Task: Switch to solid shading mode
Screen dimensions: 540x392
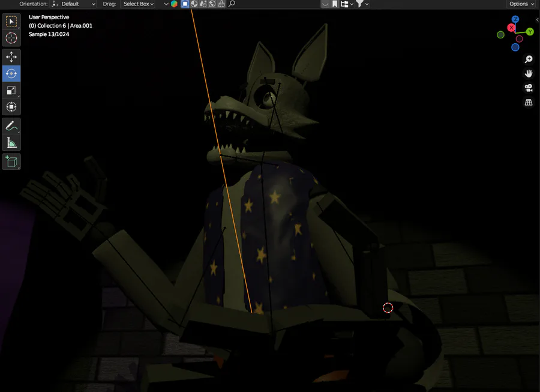Action: [x=194, y=4]
